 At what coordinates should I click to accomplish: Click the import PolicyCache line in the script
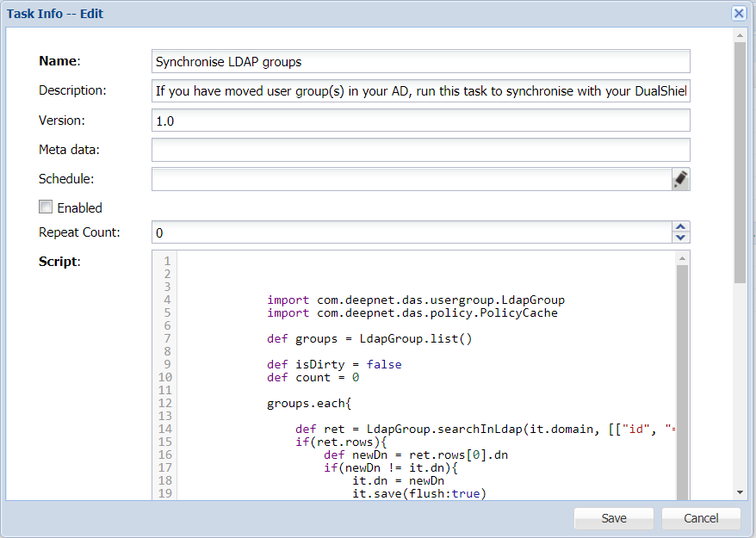coord(412,312)
